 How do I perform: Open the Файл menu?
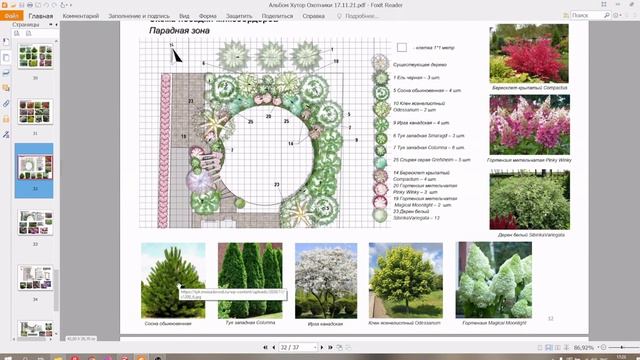pyautogui.click(x=11, y=16)
